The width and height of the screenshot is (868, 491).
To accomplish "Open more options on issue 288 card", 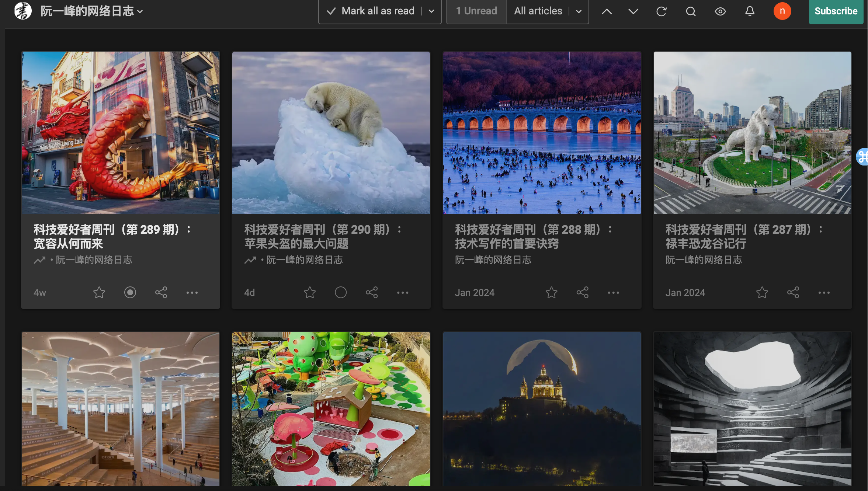I will tap(613, 293).
